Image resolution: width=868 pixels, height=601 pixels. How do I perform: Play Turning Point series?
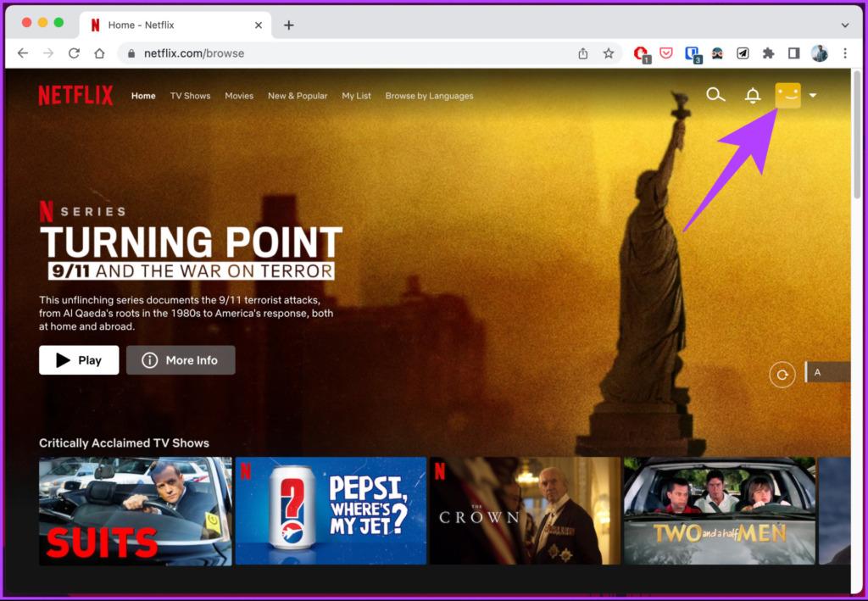pyautogui.click(x=79, y=360)
